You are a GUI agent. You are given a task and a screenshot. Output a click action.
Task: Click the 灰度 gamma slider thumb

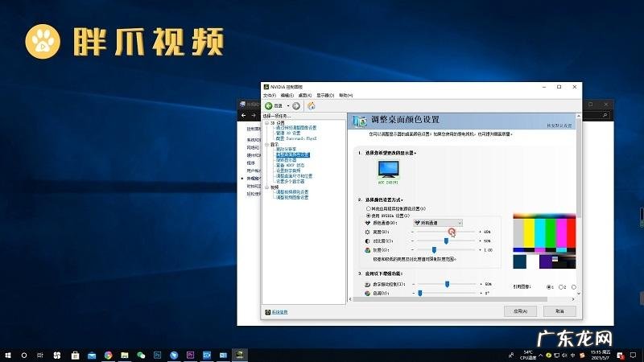point(434,250)
